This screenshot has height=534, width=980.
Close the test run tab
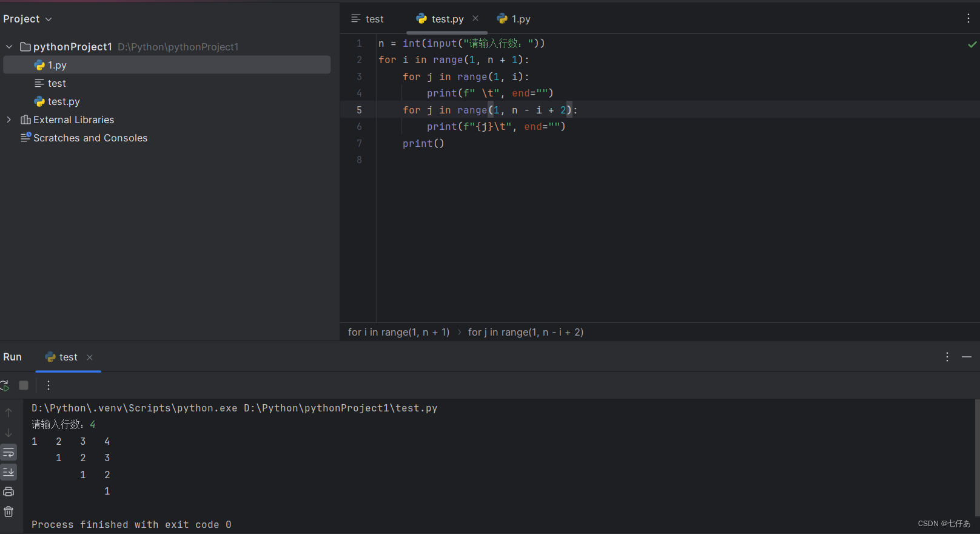[x=90, y=357]
